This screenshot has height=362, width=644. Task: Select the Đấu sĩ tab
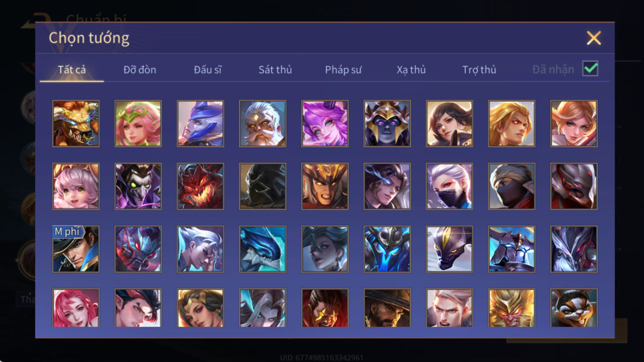[x=208, y=69]
